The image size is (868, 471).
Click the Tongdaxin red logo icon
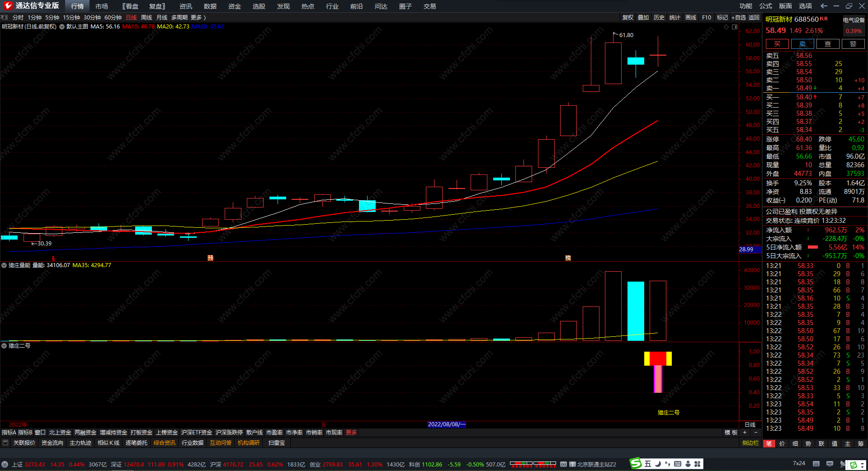pos(8,6)
